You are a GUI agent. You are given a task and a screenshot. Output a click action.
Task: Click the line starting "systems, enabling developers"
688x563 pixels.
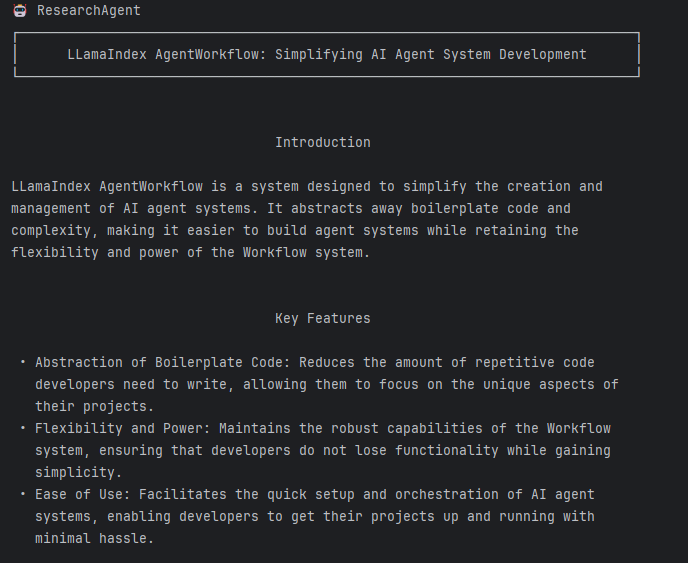pos(315,516)
